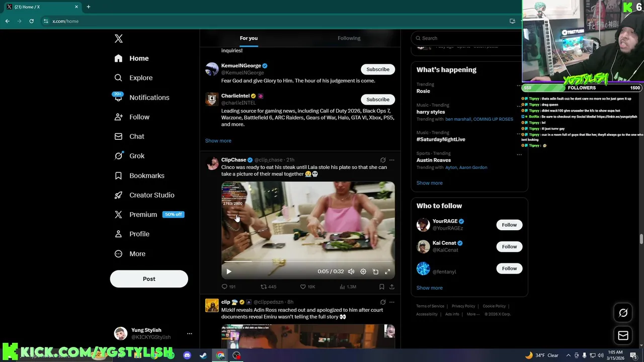Open Notifications page

tap(141, 98)
